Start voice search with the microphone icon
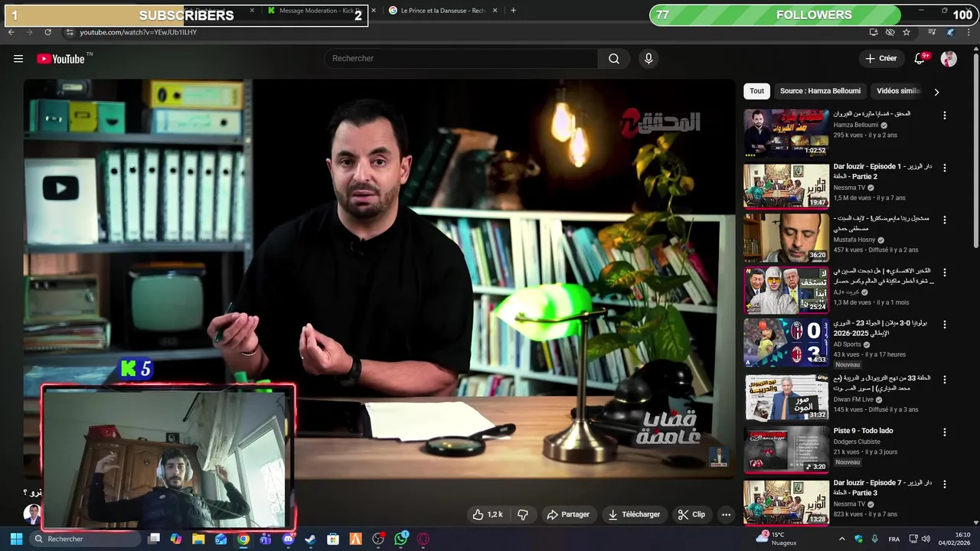The image size is (980, 551). coord(648,59)
